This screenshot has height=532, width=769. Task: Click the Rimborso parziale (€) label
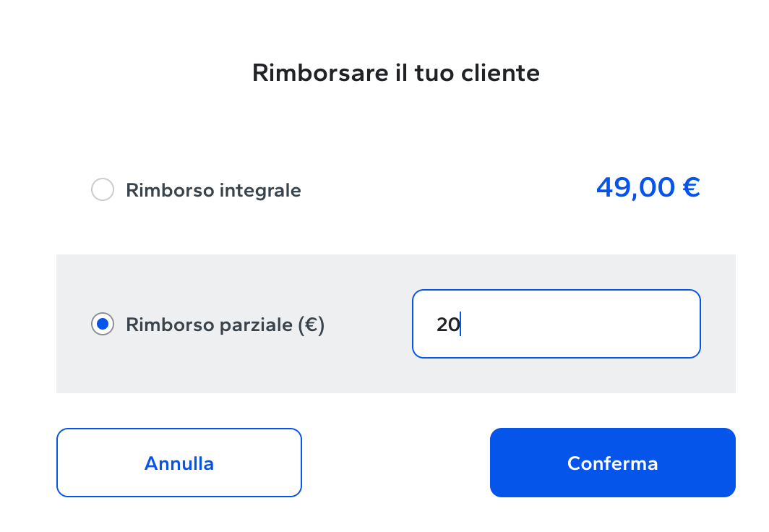[225, 325]
